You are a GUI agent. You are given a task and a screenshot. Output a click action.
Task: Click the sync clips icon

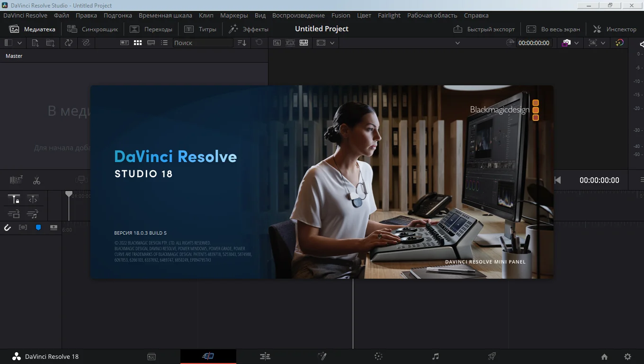click(x=69, y=43)
